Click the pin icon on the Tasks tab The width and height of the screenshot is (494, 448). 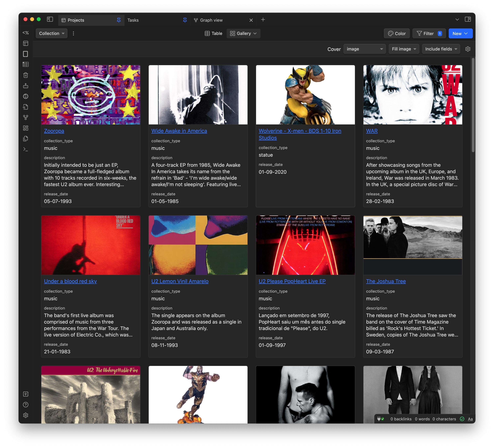[x=185, y=20]
